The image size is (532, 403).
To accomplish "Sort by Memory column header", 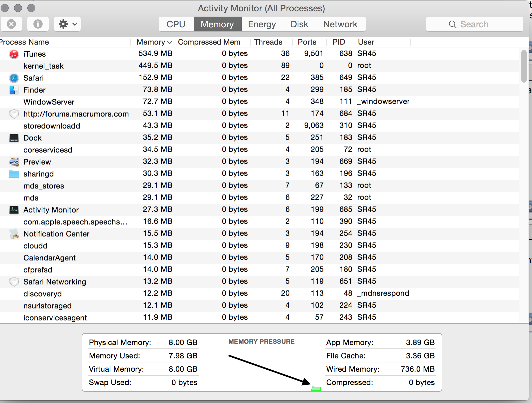I will [153, 42].
